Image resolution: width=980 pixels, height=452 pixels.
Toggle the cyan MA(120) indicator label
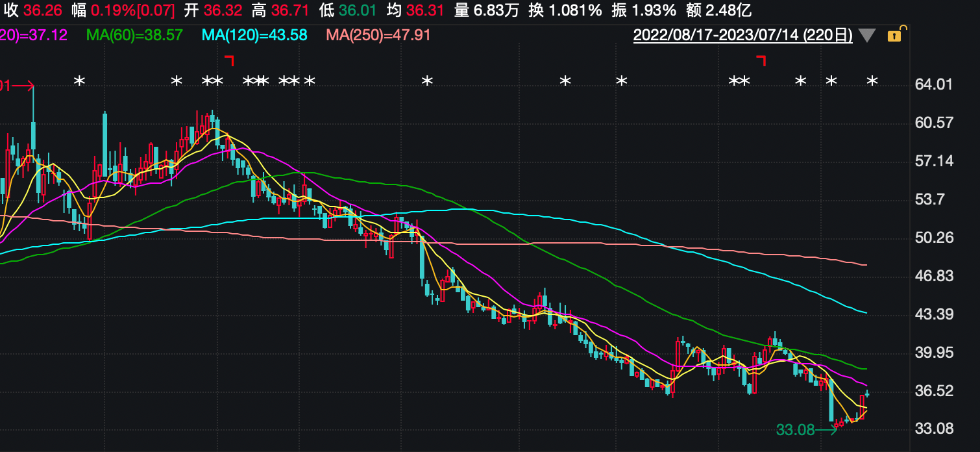254,35
